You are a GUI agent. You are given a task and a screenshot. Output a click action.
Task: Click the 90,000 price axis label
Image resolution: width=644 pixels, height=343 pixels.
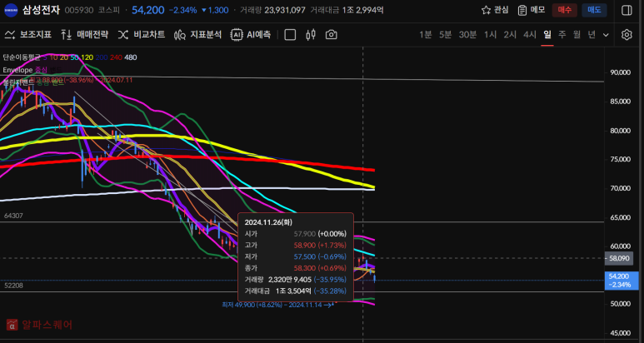[x=620, y=72]
